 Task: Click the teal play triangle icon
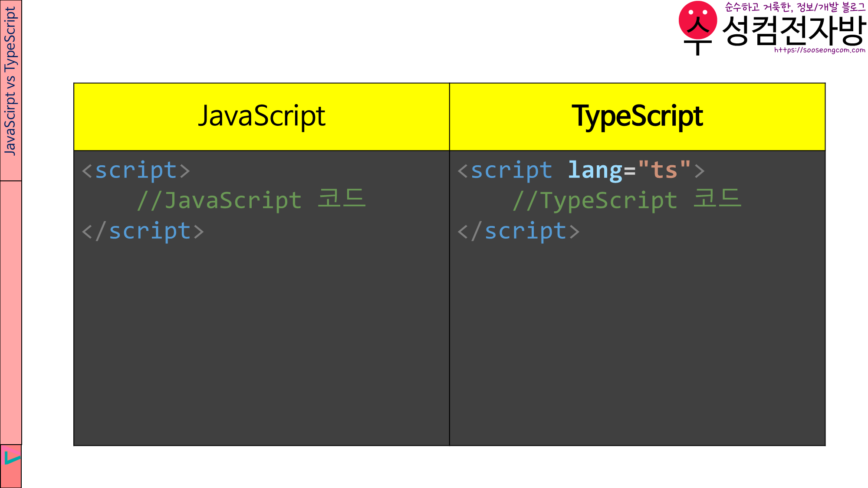coord(13,457)
